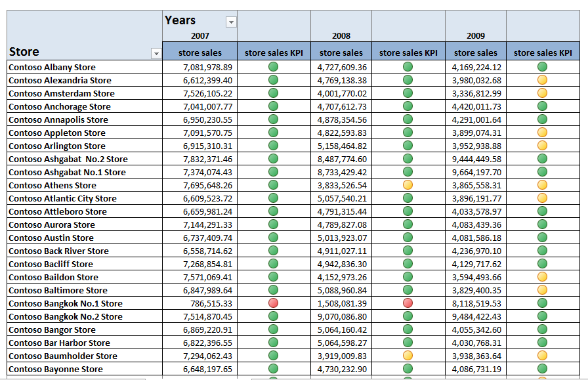Select the Contoso Amsterdam Store row label

click(x=85, y=93)
